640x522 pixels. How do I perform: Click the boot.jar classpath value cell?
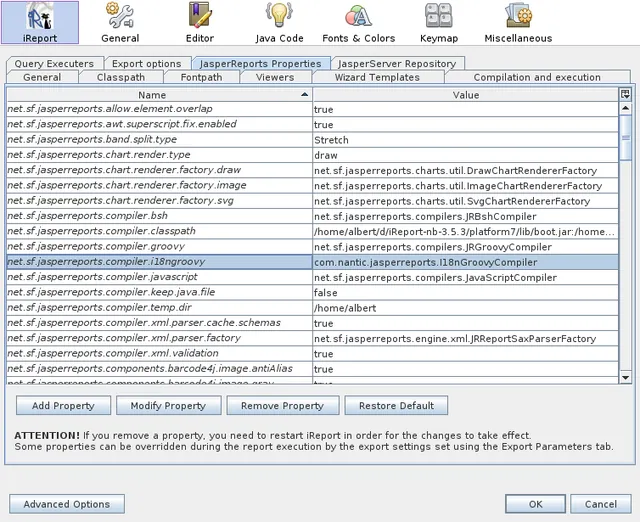[x=466, y=231]
